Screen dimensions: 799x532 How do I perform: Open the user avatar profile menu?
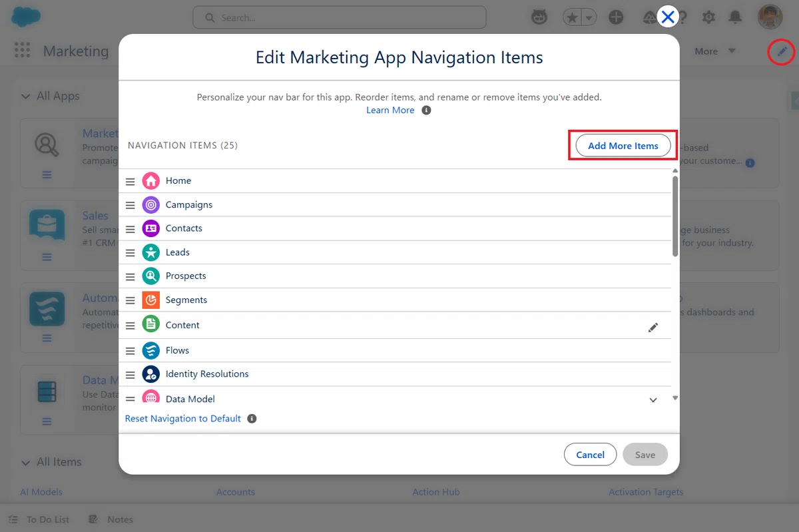pyautogui.click(x=770, y=17)
